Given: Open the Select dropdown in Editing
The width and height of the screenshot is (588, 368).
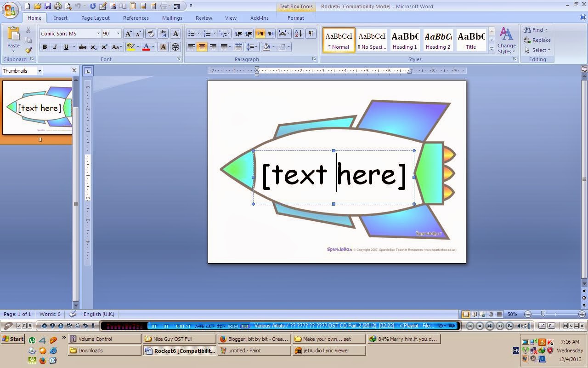Looking at the screenshot, I should (x=537, y=50).
